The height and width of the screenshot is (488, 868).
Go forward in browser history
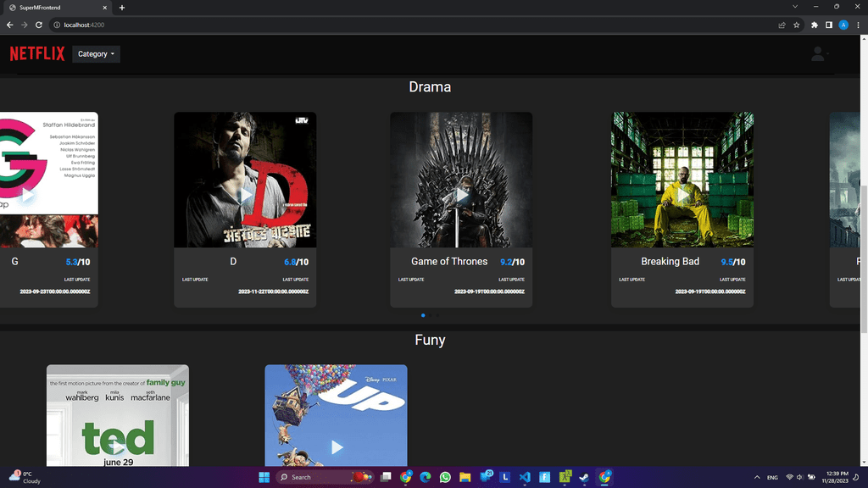pos(24,25)
